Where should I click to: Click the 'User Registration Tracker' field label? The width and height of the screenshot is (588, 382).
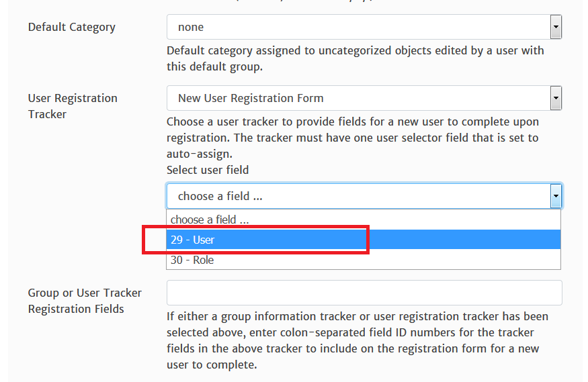point(73,106)
